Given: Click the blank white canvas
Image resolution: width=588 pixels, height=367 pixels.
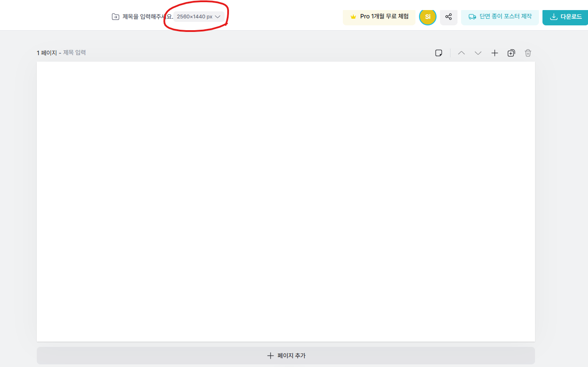Looking at the screenshot, I should coord(285,201).
